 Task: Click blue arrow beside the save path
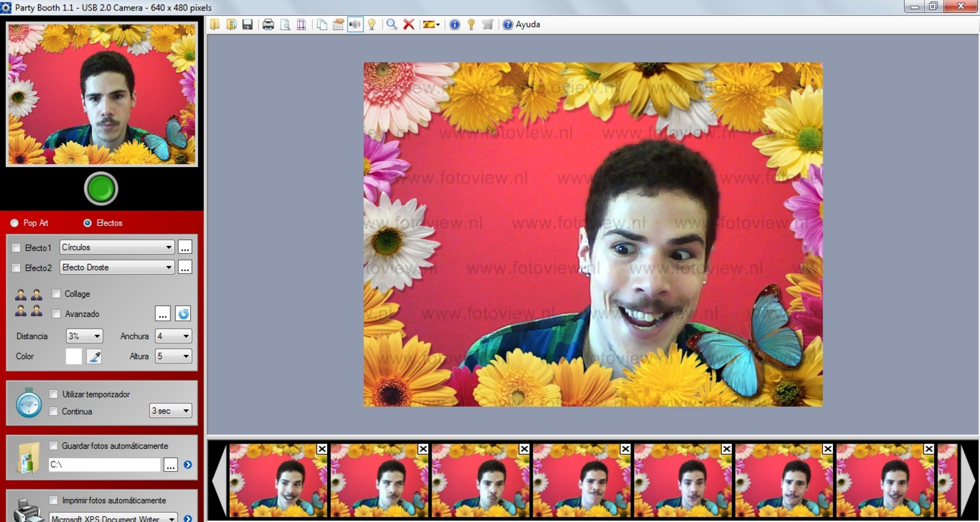pos(188,465)
